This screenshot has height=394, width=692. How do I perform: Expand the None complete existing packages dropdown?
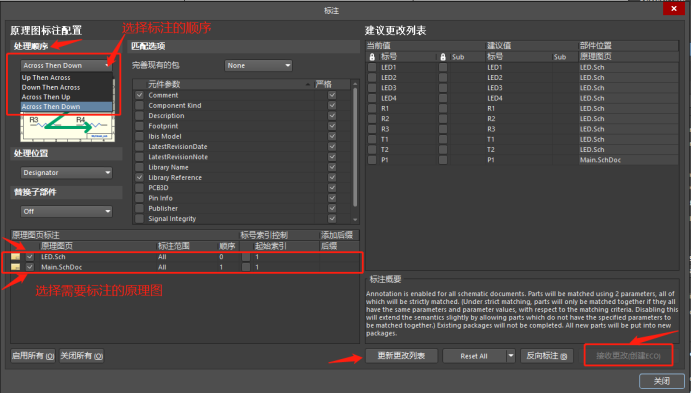(x=258, y=65)
